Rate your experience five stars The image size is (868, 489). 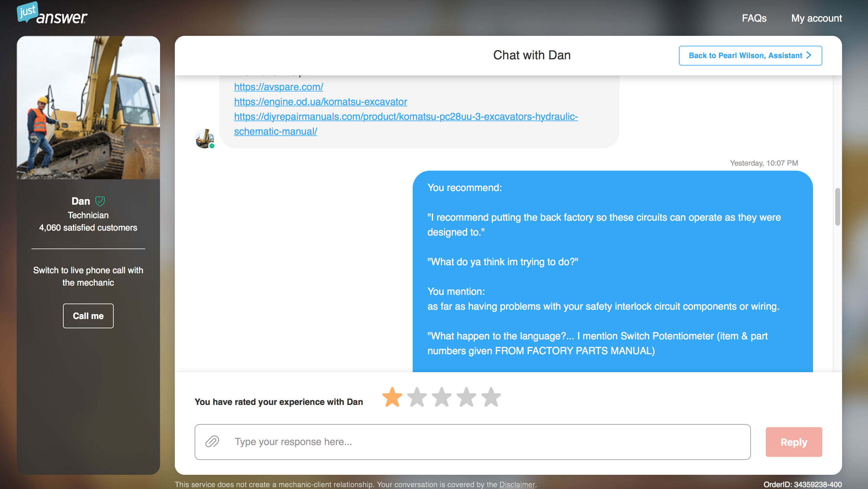click(x=491, y=398)
